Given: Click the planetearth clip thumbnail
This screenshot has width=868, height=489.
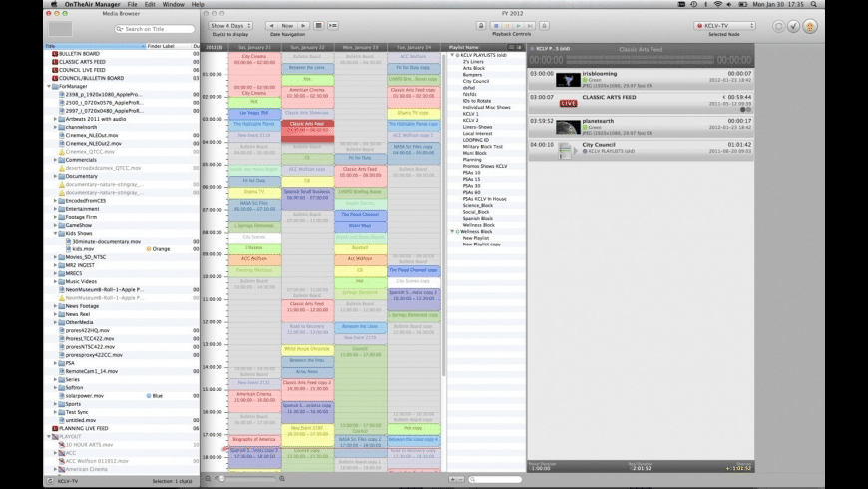Looking at the screenshot, I should pos(568,127).
